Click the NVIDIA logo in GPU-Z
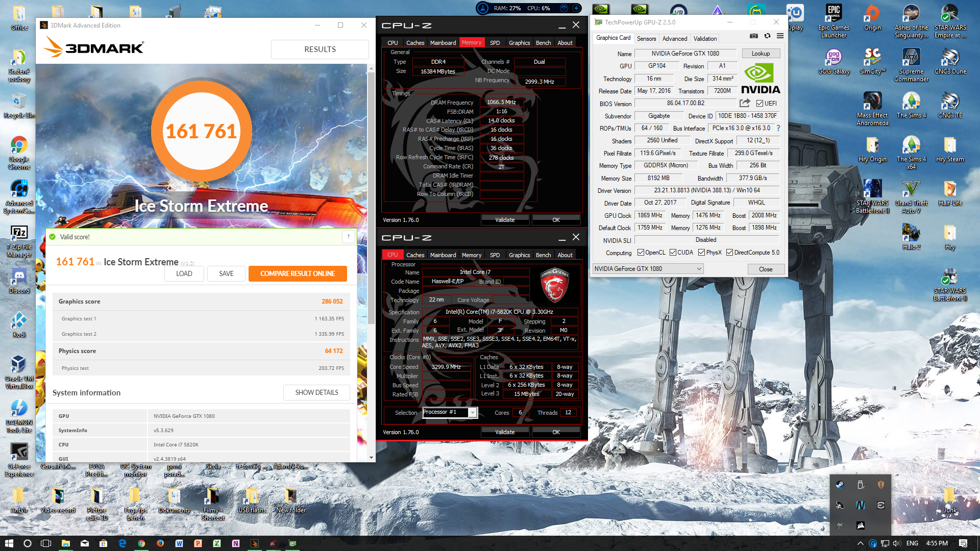The width and height of the screenshot is (980, 551). click(x=761, y=79)
